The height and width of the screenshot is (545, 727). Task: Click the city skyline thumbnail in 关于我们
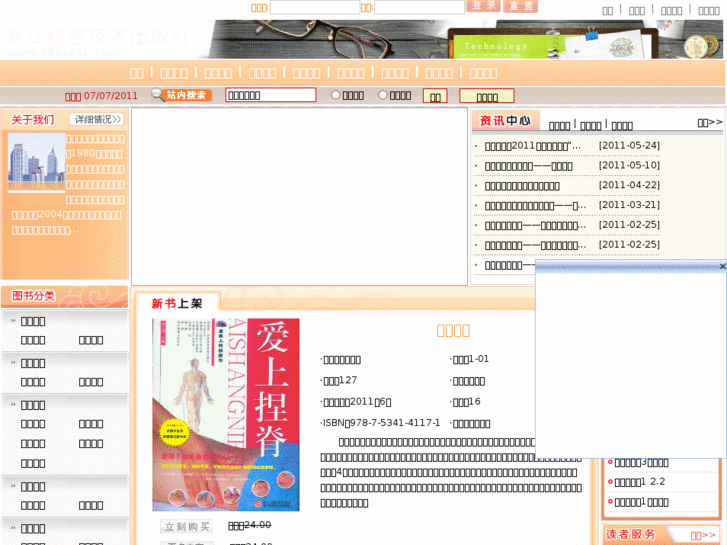[x=37, y=161]
